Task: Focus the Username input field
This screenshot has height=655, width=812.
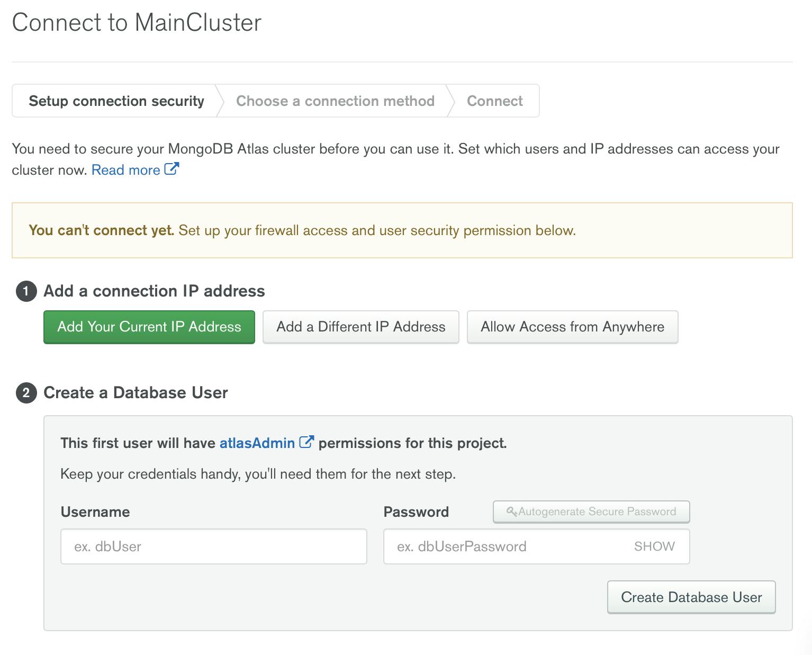Action: click(x=214, y=546)
